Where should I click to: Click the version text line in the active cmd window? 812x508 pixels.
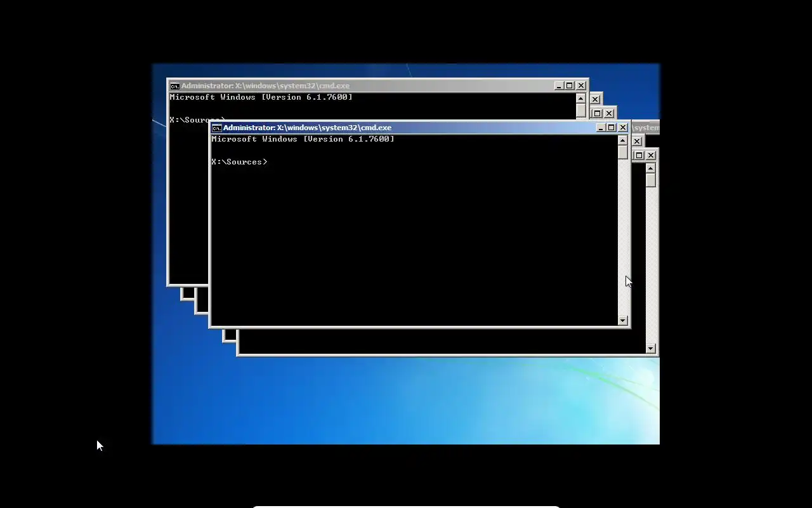click(x=303, y=139)
